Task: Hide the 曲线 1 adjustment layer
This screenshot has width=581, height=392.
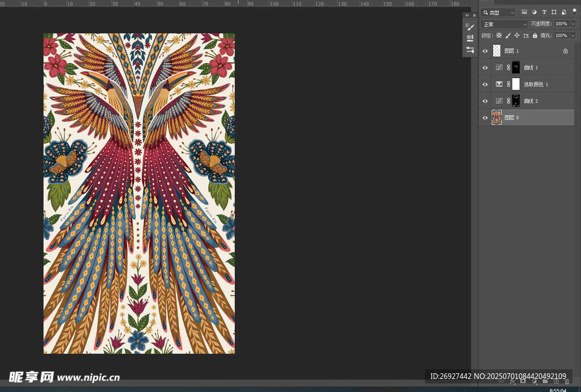Action: tap(485, 68)
